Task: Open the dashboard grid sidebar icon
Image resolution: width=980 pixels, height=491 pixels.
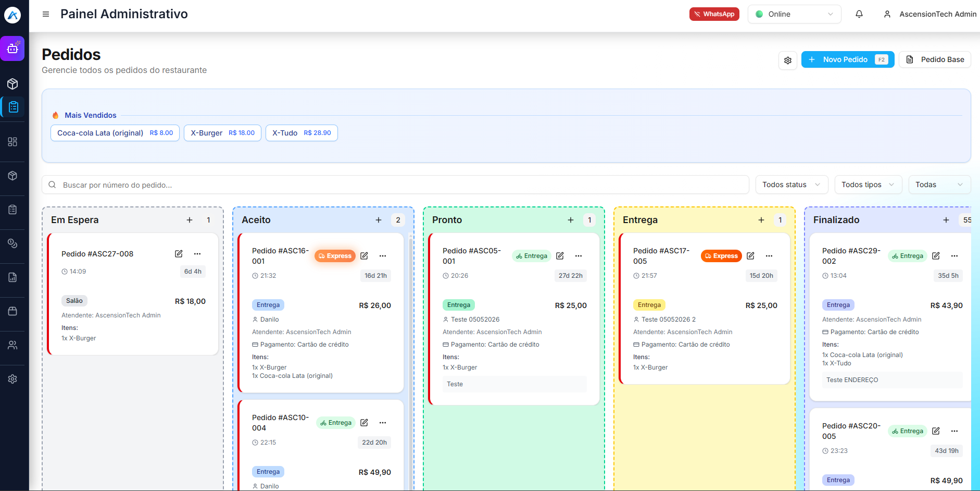Action: (x=12, y=142)
